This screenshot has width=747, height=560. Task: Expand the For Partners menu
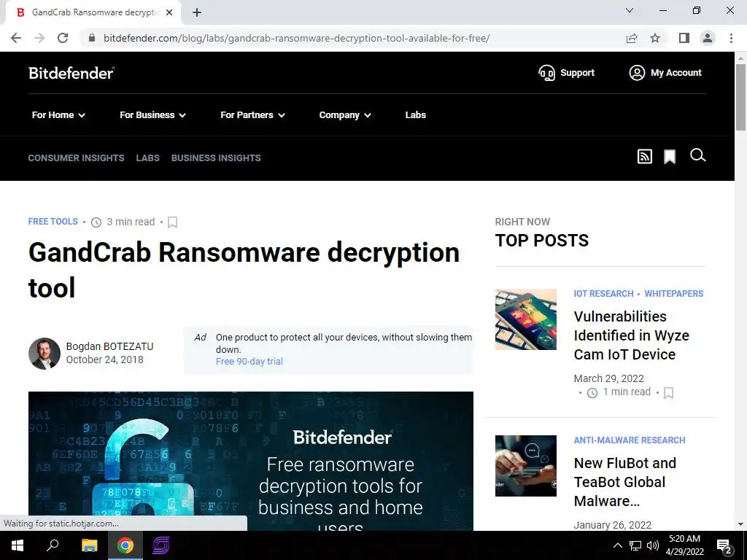pos(252,114)
